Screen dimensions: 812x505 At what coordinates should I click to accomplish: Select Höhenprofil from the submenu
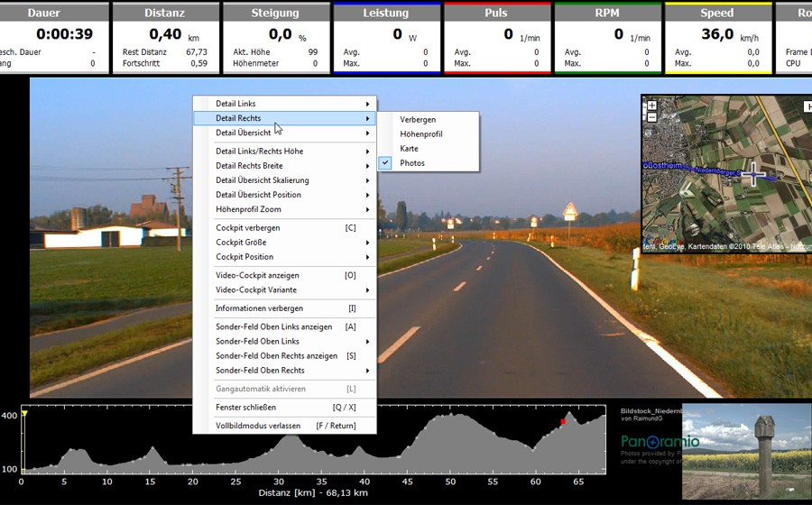click(420, 134)
